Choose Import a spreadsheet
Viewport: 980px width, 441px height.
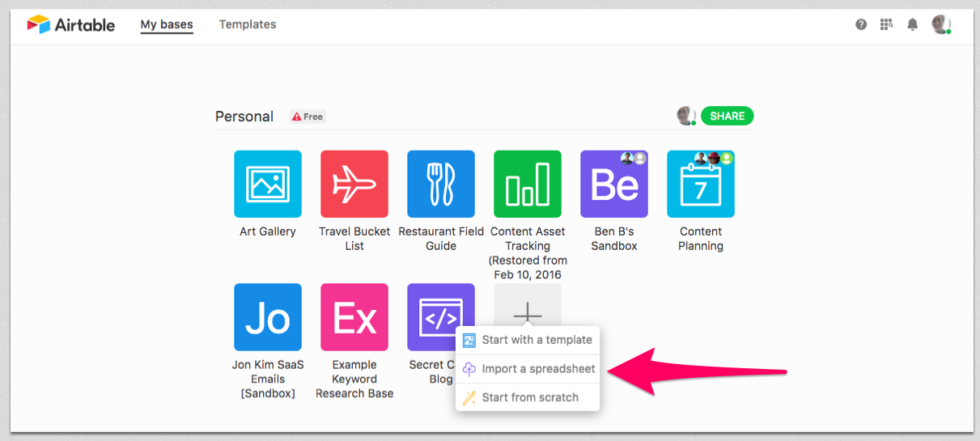[528, 369]
